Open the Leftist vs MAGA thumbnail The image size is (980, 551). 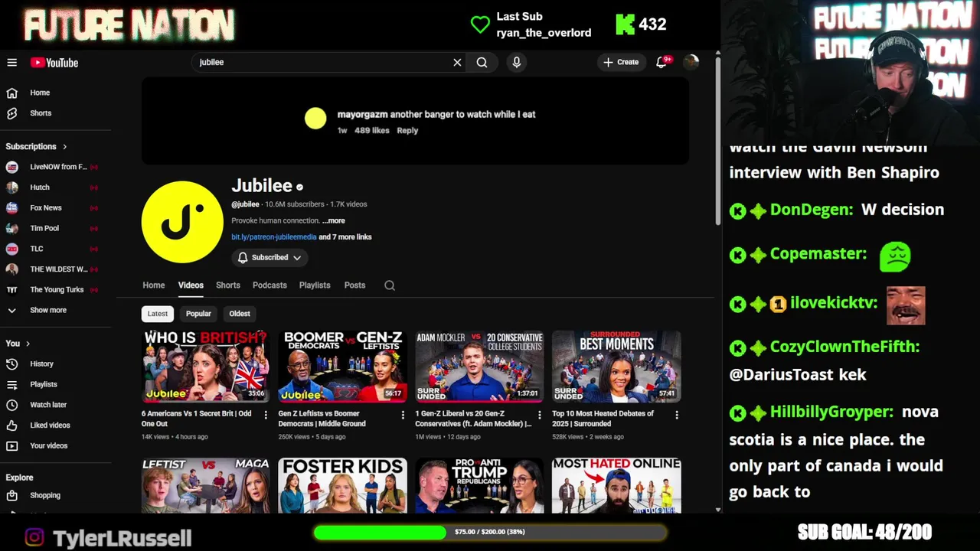(x=205, y=485)
